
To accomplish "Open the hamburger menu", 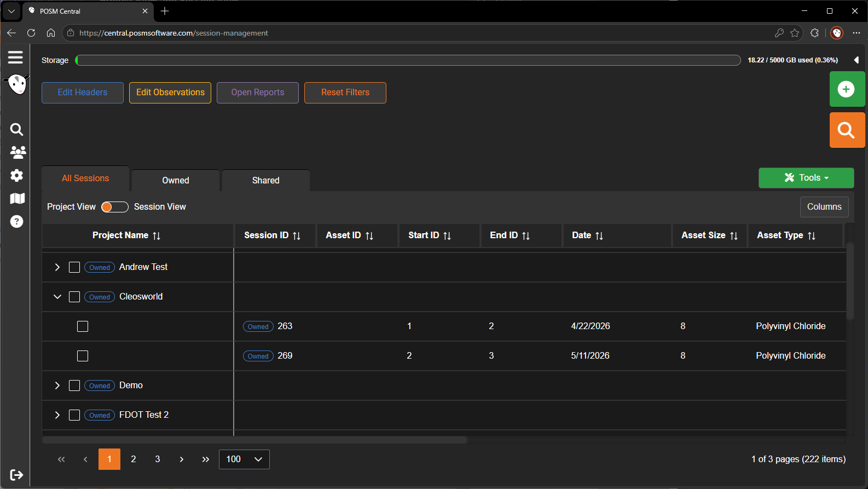I will 15,57.
